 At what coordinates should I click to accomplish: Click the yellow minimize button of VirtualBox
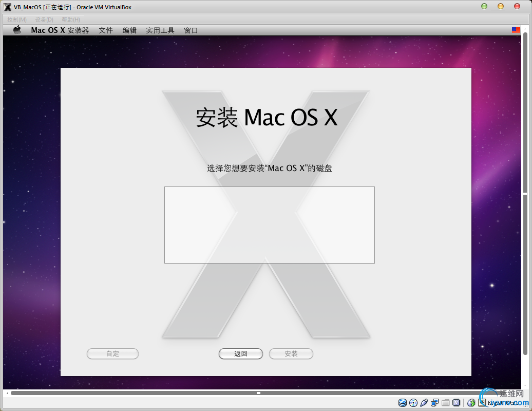pyautogui.click(x=501, y=6)
